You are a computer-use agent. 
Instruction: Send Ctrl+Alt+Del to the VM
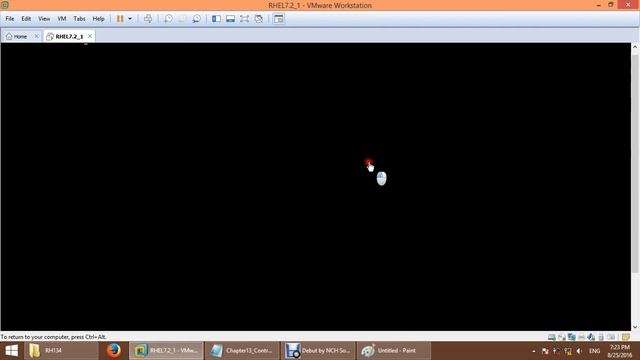point(148,19)
